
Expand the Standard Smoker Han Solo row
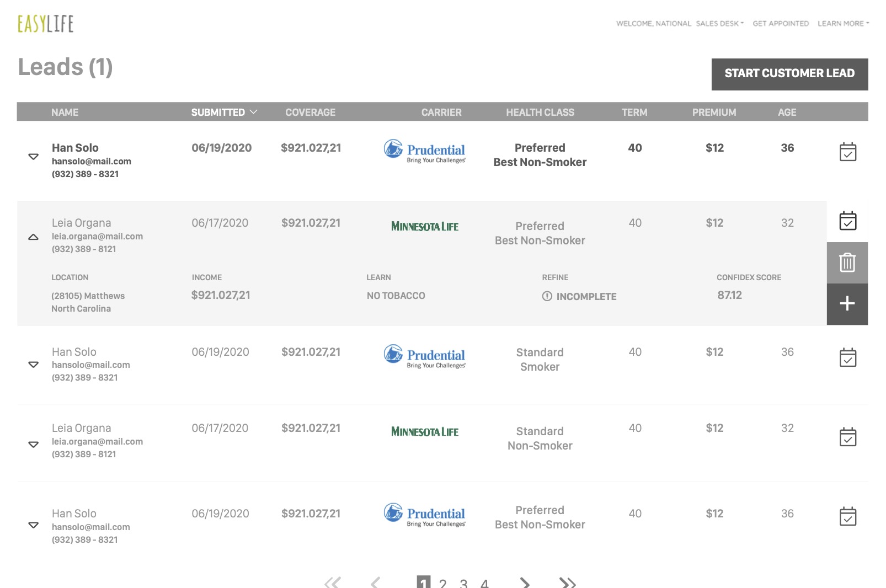[x=33, y=365]
